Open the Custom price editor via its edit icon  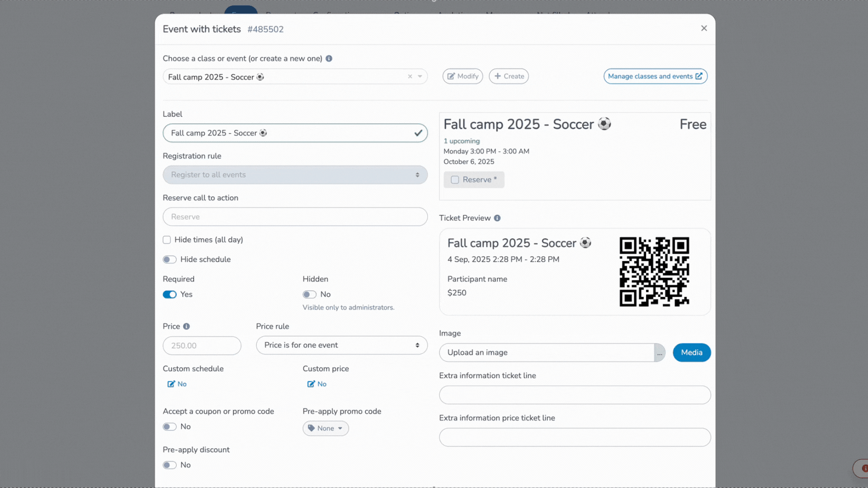click(311, 384)
